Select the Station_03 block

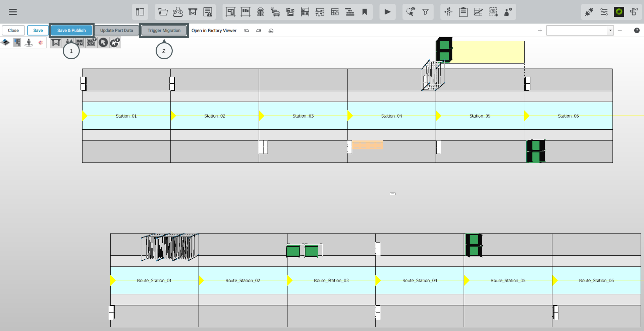click(x=303, y=116)
